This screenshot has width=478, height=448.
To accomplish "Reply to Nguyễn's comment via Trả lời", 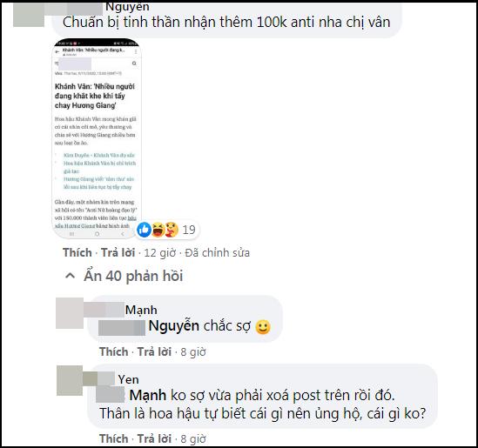I will click(118, 252).
